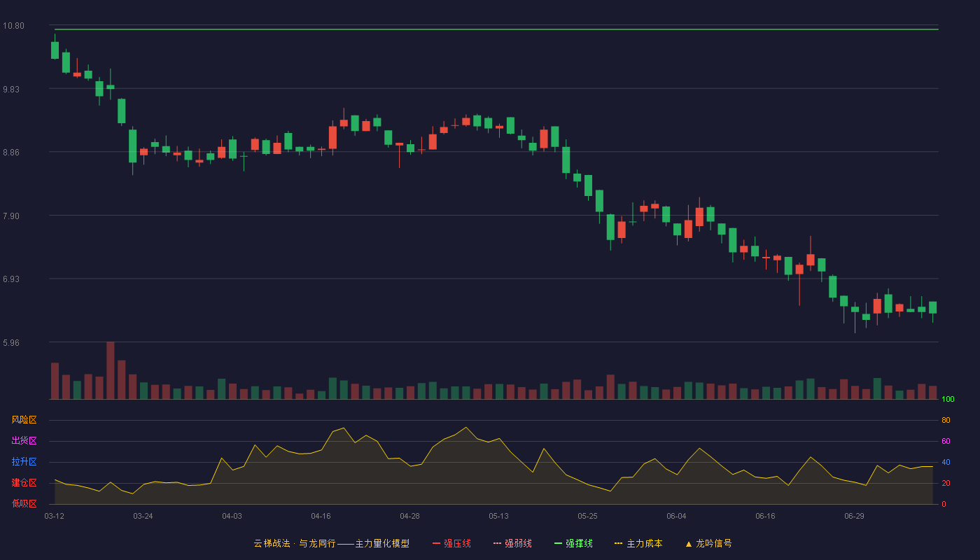Click the 出货区 zone label

point(24,441)
